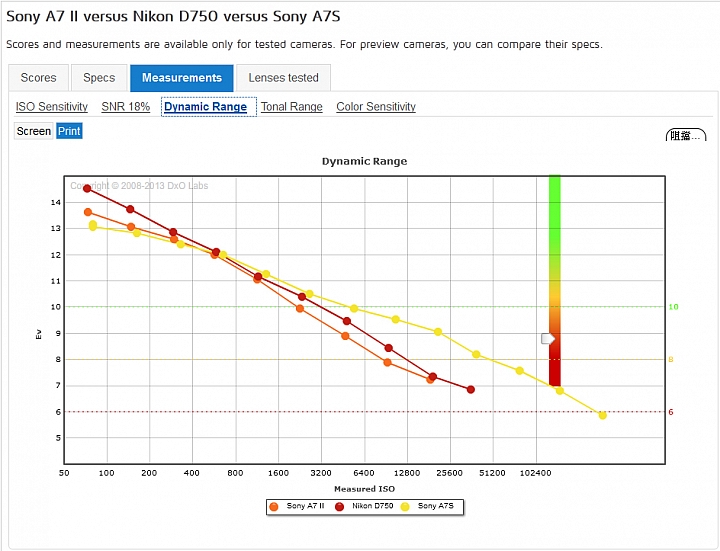
Task: Click Sony A7 II's first orange data point
Action: click(88, 212)
